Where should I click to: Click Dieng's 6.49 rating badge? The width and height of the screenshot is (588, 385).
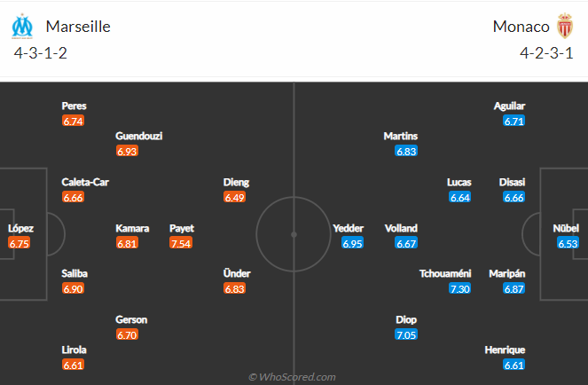coord(234,197)
